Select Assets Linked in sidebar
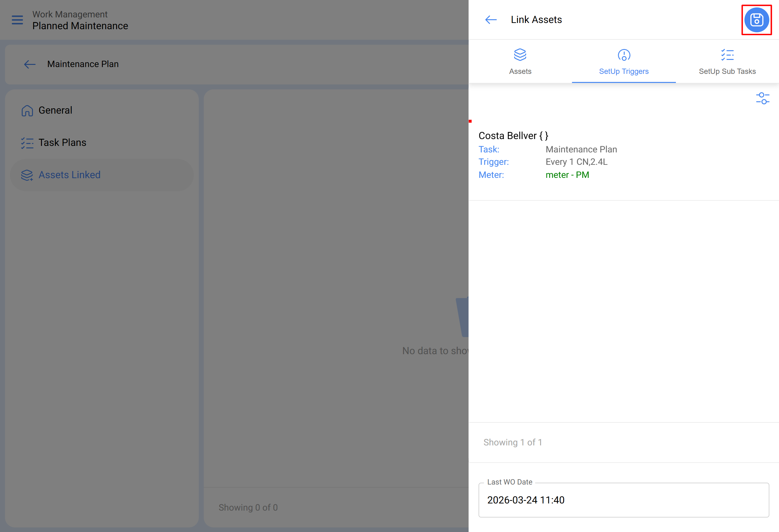 coord(69,175)
